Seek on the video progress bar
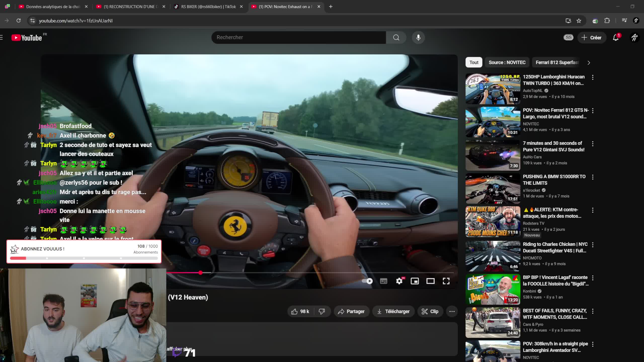644x362 pixels. [310, 273]
